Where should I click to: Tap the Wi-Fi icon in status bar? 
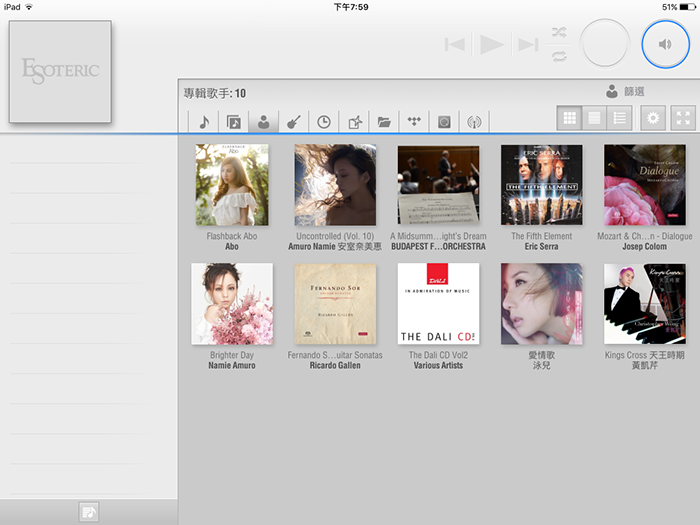[x=29, y=7]
